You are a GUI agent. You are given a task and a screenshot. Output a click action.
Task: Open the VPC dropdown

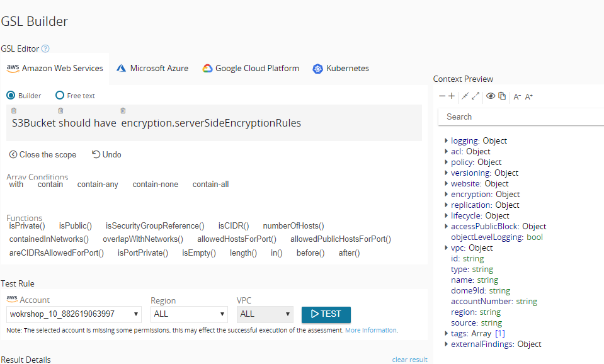tap(265, 314)
